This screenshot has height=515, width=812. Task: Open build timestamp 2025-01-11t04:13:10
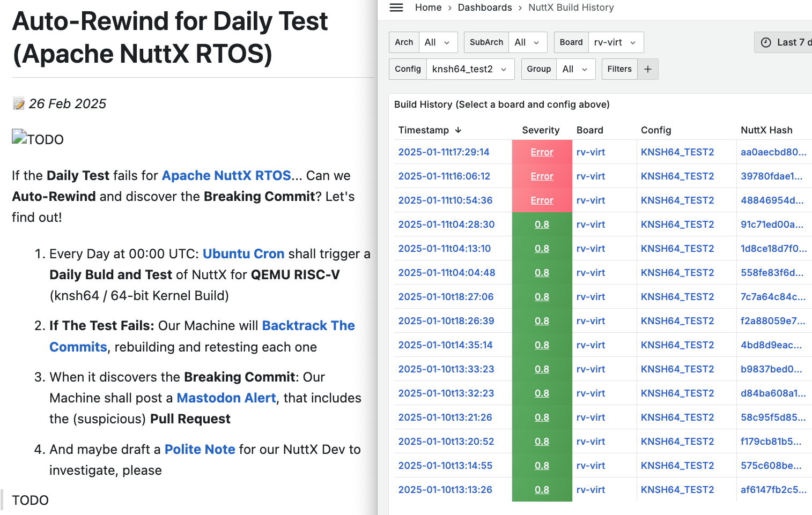[x=445, y=249]
